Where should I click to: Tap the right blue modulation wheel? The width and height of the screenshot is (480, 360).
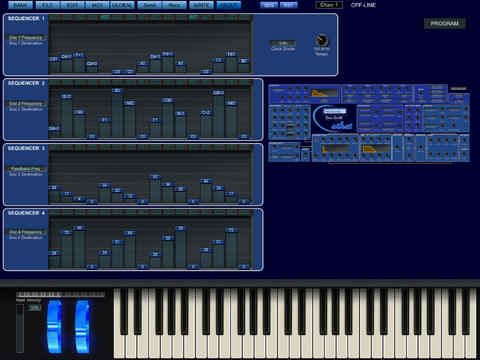click(x=82, y=327)
